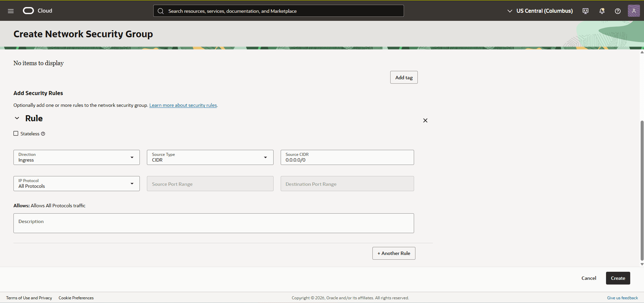Open Give us feedback link
This screenshot has width=644, height=303.
pyautogui.click(x=622, y=298)
